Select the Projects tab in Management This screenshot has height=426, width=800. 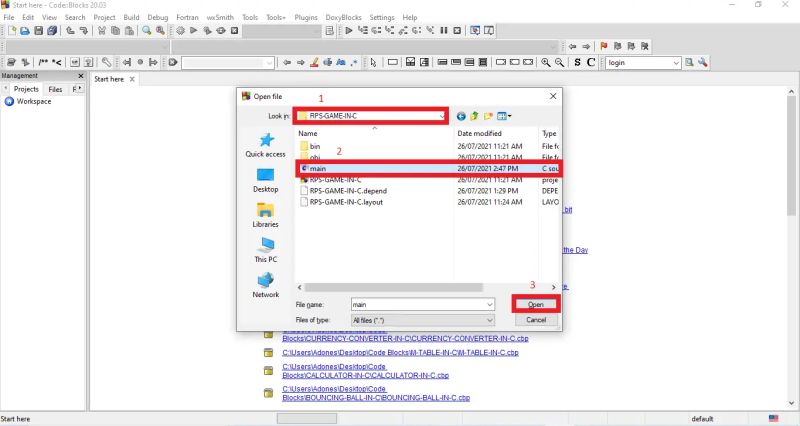26,89
